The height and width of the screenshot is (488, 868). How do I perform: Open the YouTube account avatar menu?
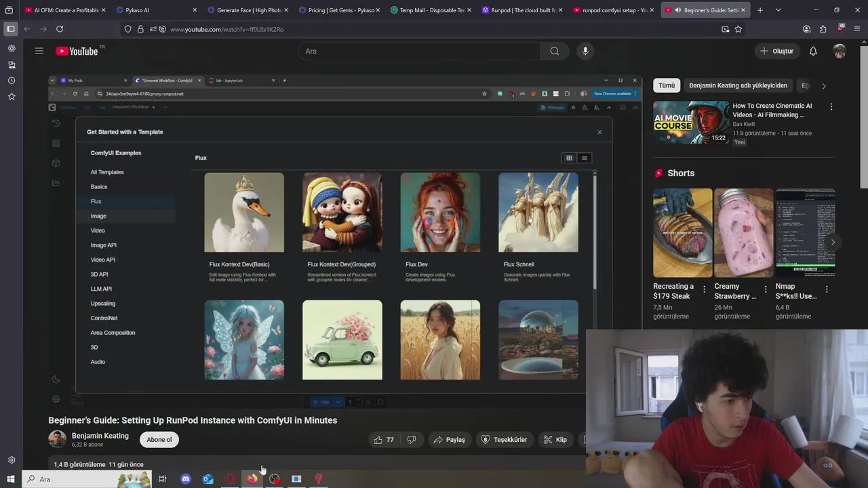point(840,51)
